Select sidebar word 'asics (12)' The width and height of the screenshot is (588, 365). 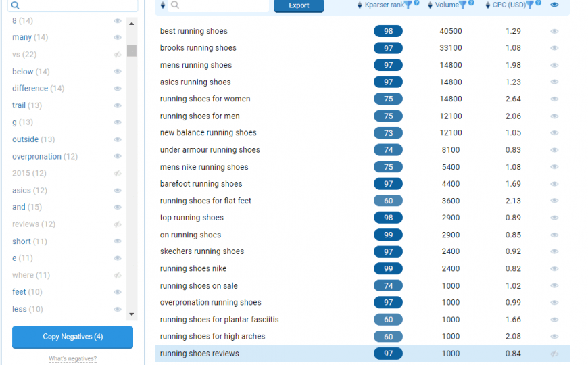(x=30, y=191)
